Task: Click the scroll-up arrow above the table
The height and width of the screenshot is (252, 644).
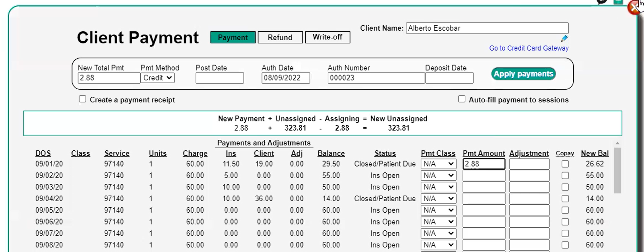Action: point(617,143)
